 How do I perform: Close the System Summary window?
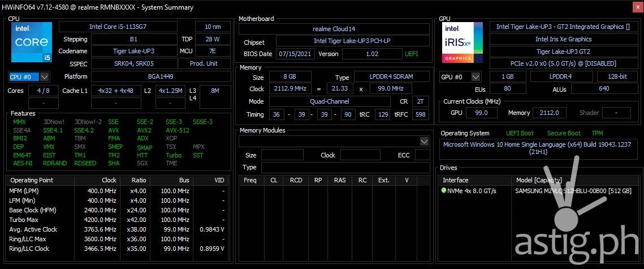(x=637, y=7)
